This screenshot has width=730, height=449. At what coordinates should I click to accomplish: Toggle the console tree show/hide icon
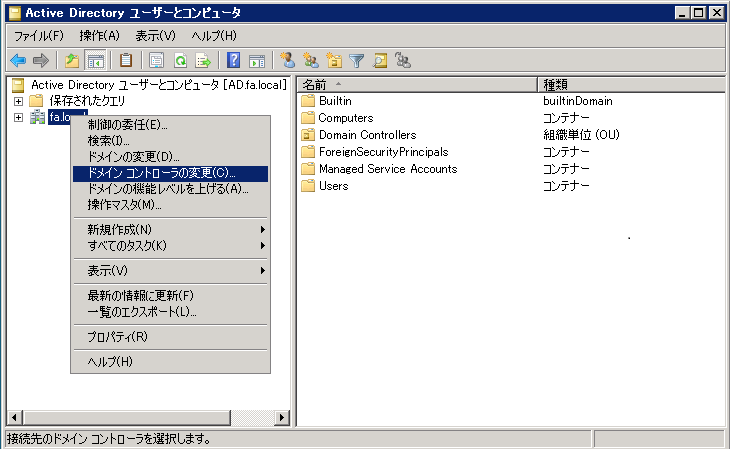click(96, 60)
